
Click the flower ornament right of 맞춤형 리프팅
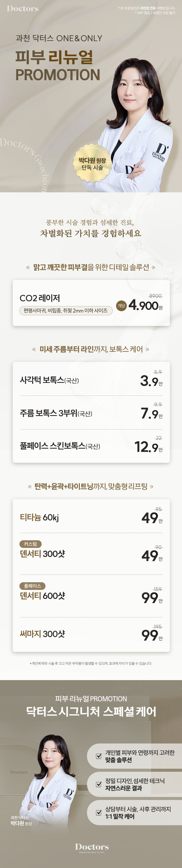152,487
